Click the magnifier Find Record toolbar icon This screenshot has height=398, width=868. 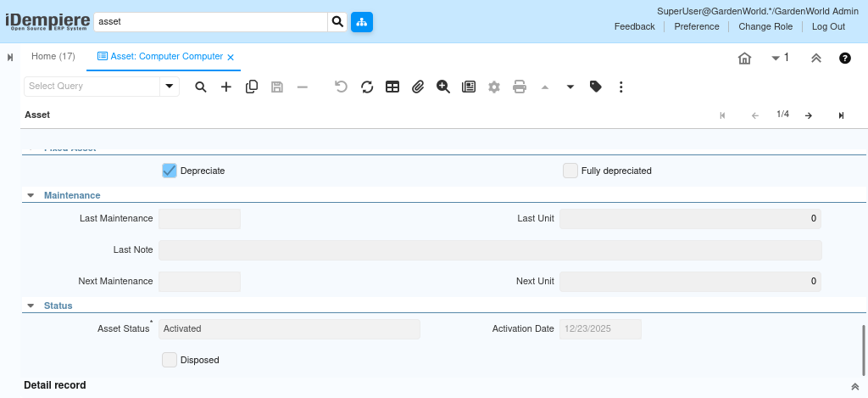[201, 87]
